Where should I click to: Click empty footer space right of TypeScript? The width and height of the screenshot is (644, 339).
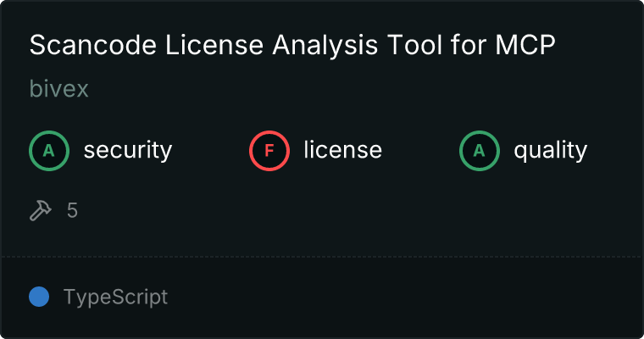click(407, 297)
